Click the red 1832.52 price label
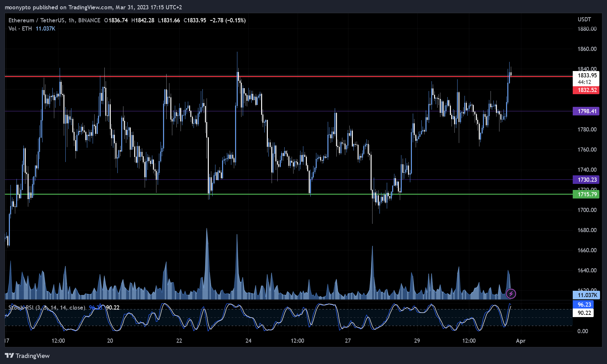 pos(586,90)
